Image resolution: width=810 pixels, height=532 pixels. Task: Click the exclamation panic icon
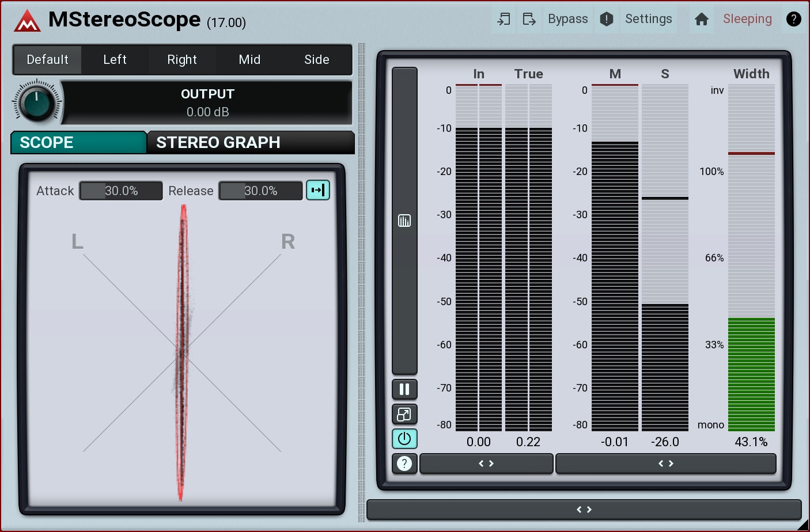[607, 19]
